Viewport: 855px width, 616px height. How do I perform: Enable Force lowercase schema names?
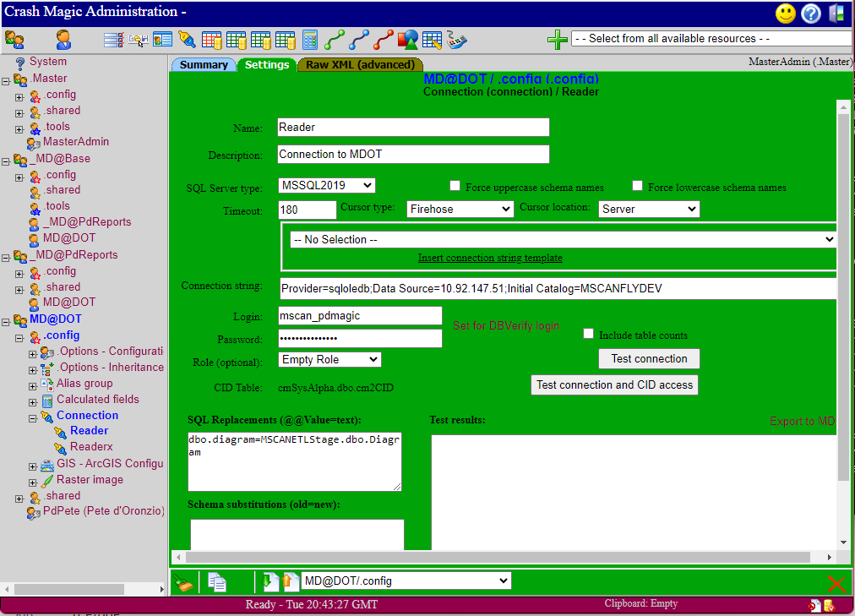[637, 185]
